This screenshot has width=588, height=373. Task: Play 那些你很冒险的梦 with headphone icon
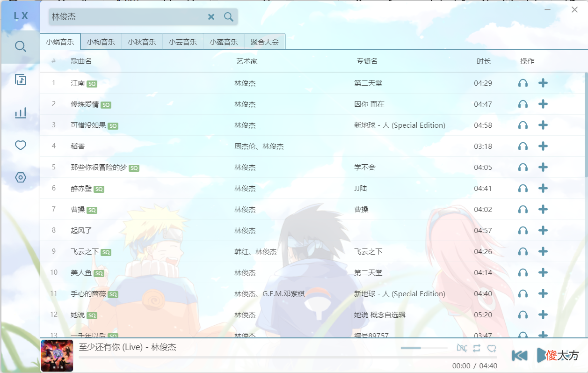[523, 168]
